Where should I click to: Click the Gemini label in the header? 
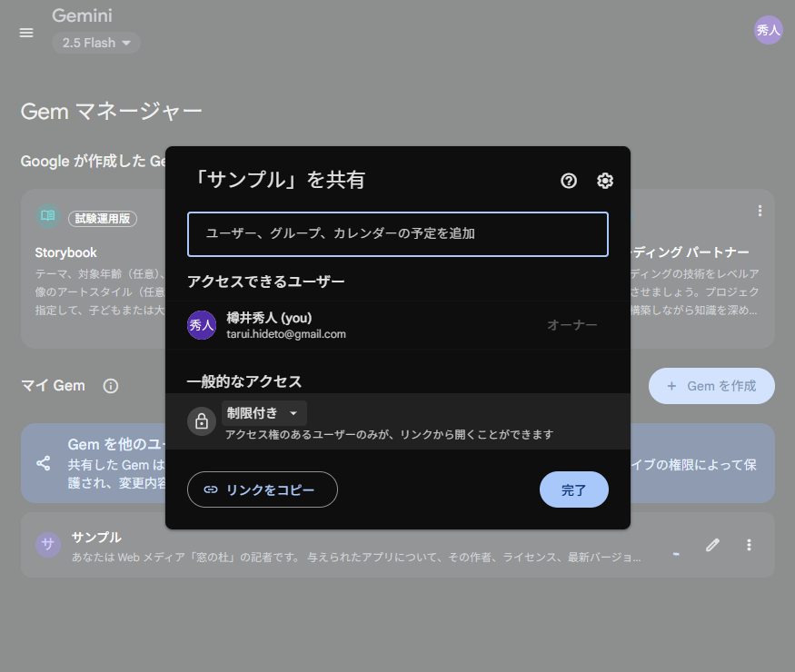(x=82, y=15)
